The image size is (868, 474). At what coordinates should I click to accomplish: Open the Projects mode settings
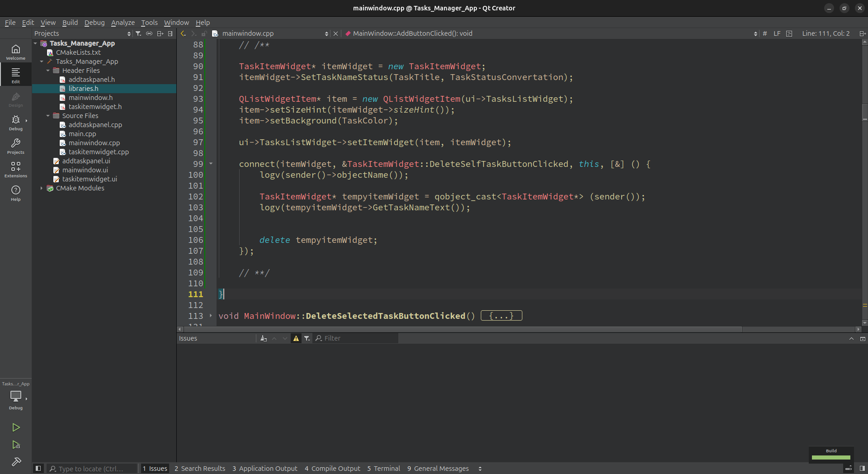[16, 146]
